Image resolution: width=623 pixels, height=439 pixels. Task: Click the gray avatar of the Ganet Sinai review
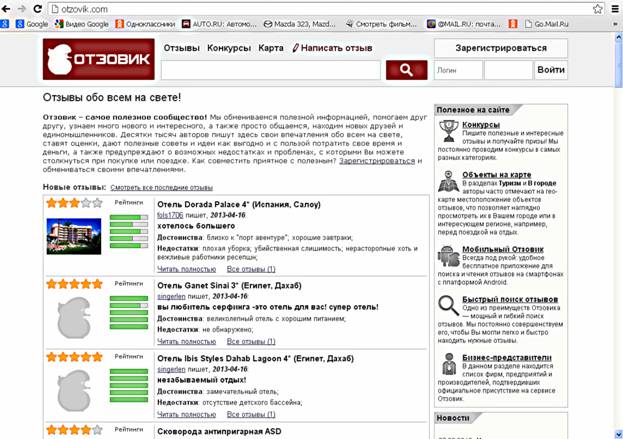(74, 317)
